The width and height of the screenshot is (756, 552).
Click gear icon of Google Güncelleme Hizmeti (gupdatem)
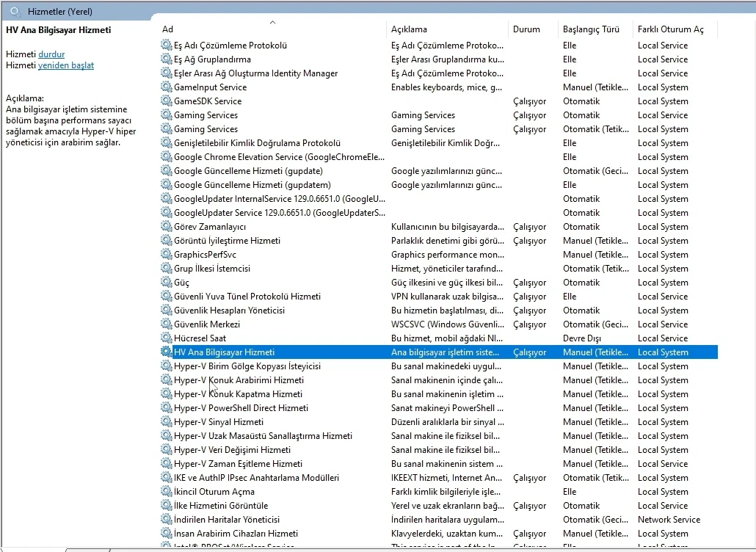pos(167,185)
